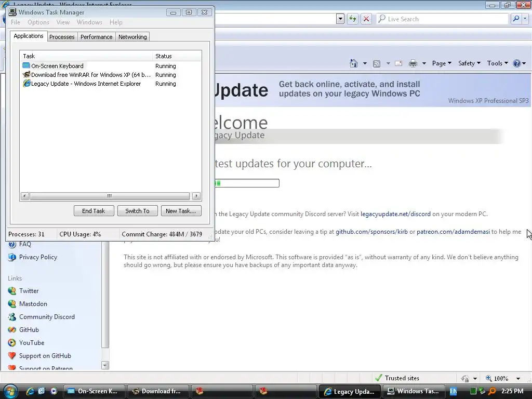The width and height of the screenshot is (532, 399).
Task: Click the GitHub sidebar icon
Action: tap(12, 330)
